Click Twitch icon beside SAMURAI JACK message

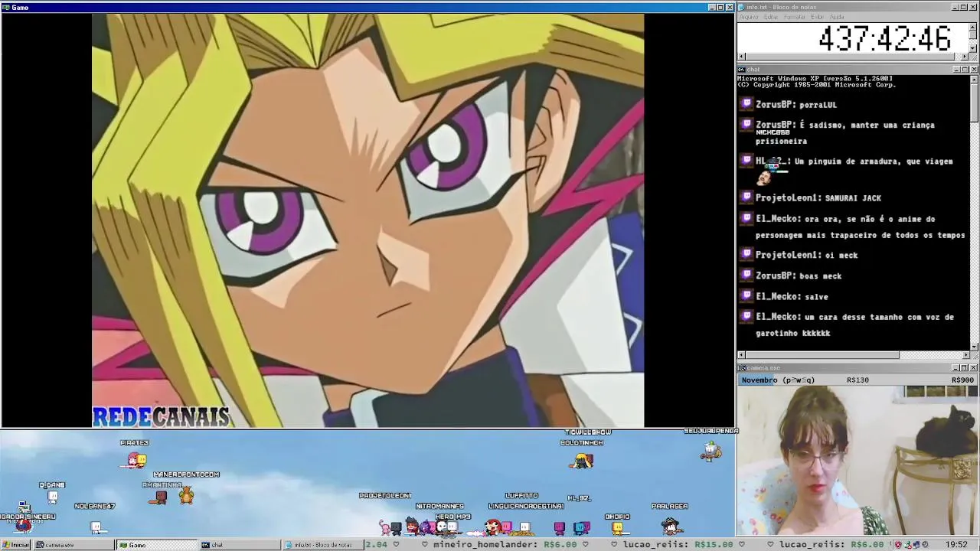click(747, 197)
